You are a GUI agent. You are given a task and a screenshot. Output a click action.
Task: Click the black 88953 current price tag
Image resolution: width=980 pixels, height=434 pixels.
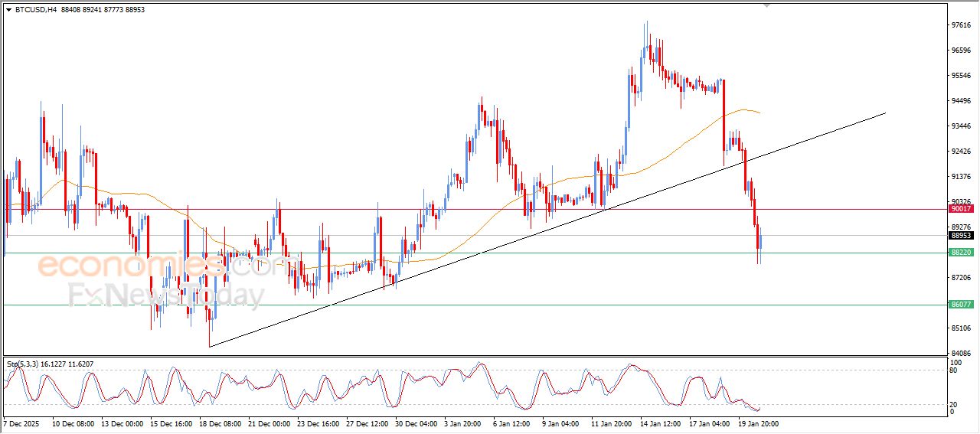point(960,236)
